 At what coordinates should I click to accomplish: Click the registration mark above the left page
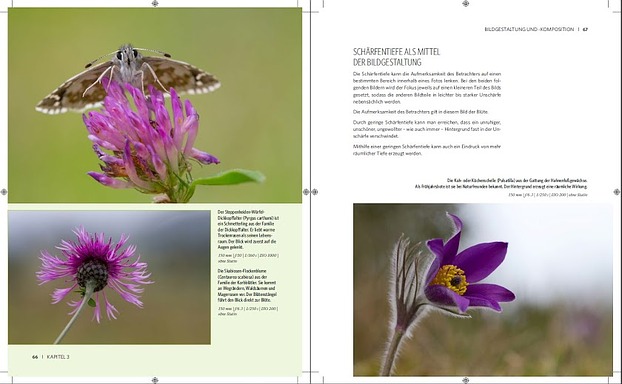coord(155,4)
